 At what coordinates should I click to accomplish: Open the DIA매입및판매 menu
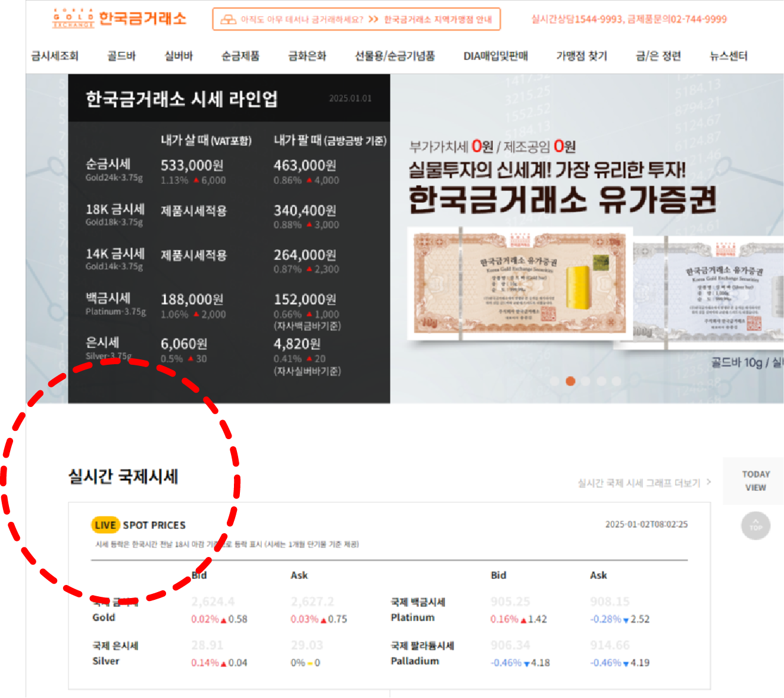[496, 56]
